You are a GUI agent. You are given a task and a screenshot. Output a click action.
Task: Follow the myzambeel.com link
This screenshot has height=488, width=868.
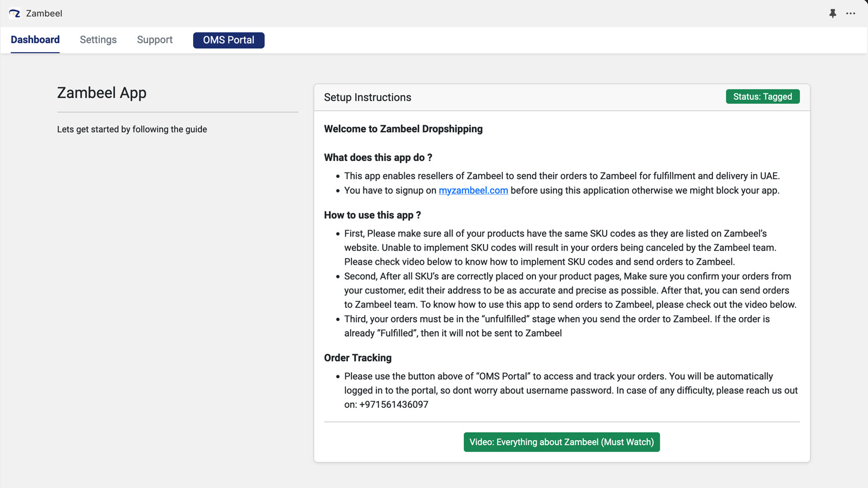pos(473,190)
